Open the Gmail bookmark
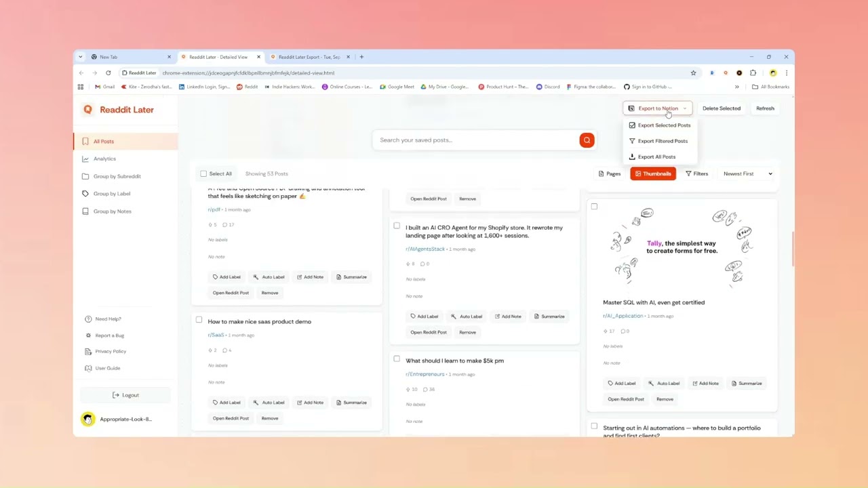Viewport: 868px width, 488px height. coord(104,87)
